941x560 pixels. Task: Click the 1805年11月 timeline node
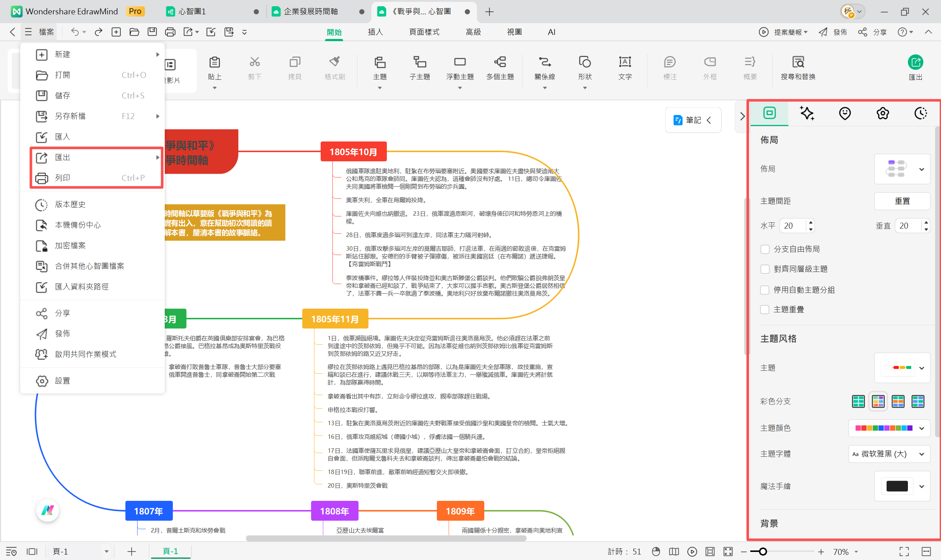point(335,319)
